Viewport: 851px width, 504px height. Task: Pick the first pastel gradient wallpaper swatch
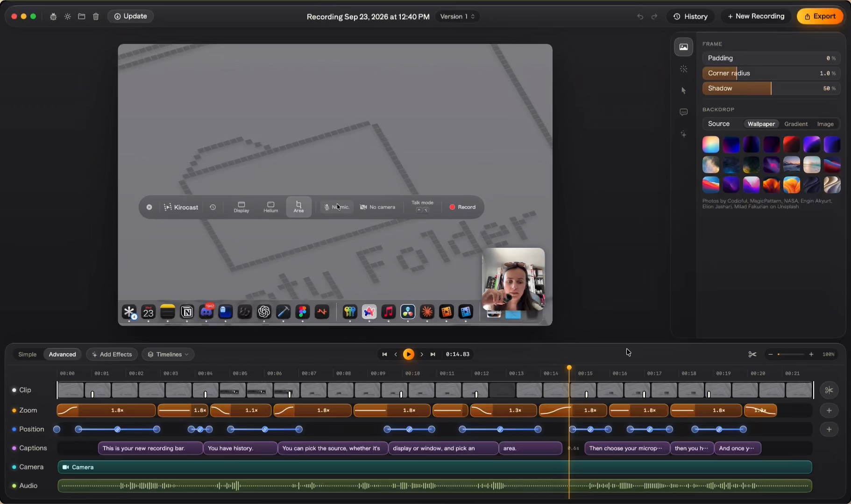point(711,145)
